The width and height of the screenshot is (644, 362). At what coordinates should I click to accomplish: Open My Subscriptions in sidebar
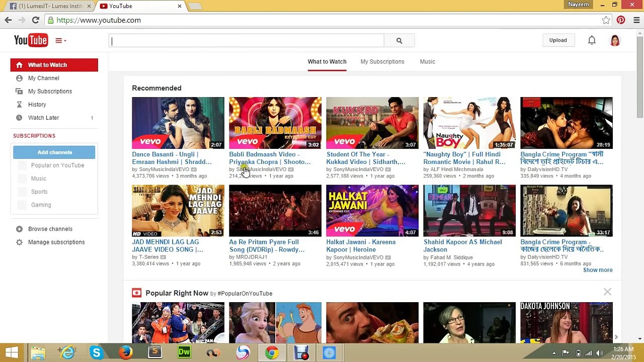click(x=50, y=91)
